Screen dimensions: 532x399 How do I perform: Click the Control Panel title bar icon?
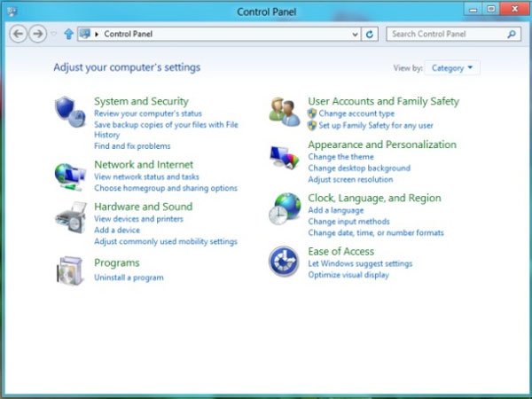(x=12, y=12)
